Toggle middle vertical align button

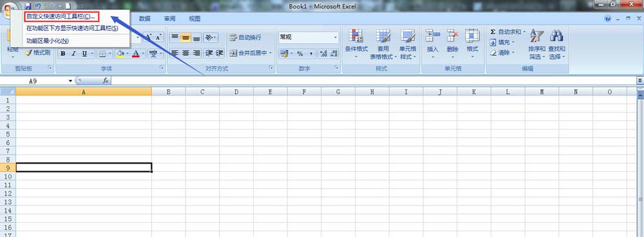(186, 37)
